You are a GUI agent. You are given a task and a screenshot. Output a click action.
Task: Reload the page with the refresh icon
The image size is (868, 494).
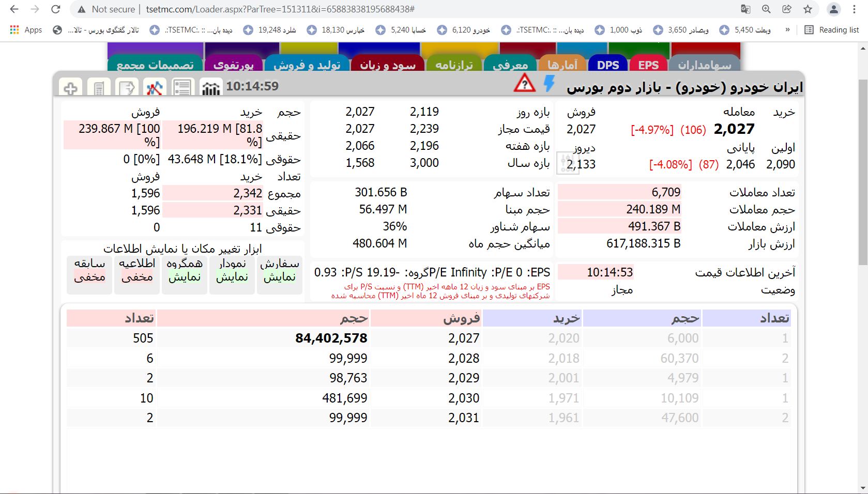coord(56,9)
